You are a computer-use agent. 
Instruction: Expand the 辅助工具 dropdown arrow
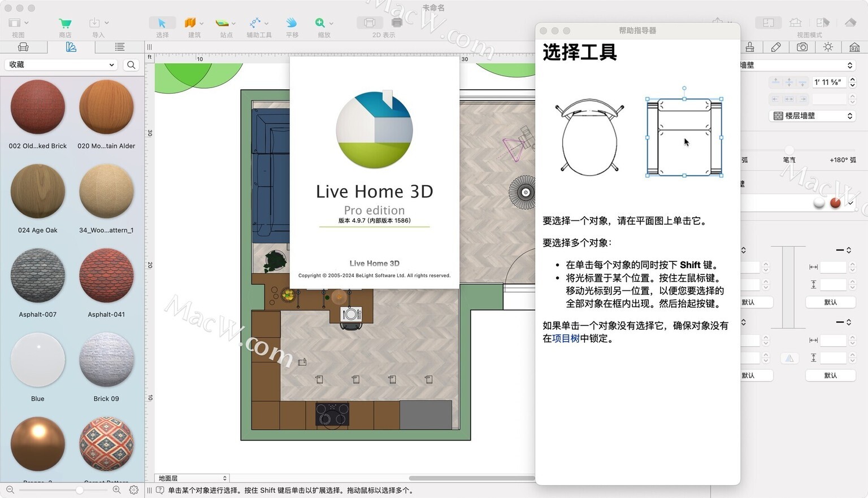[267, 24]
